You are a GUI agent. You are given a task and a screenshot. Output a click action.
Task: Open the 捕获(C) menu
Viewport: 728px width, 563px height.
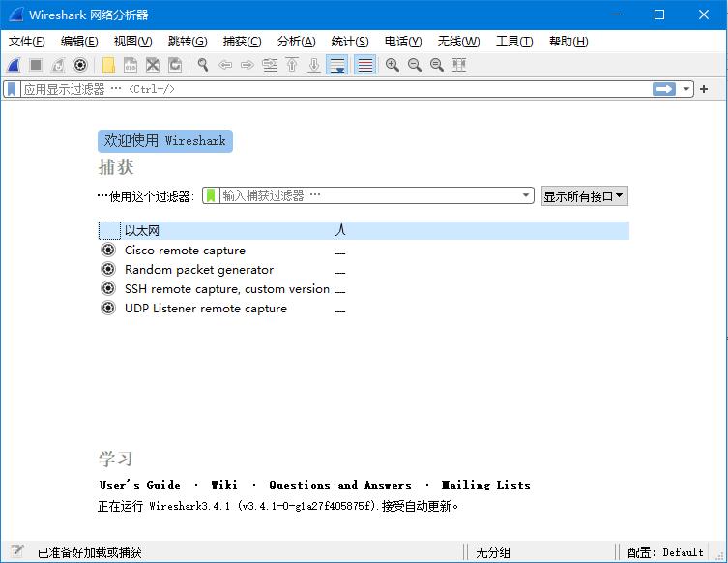[242, 42]
